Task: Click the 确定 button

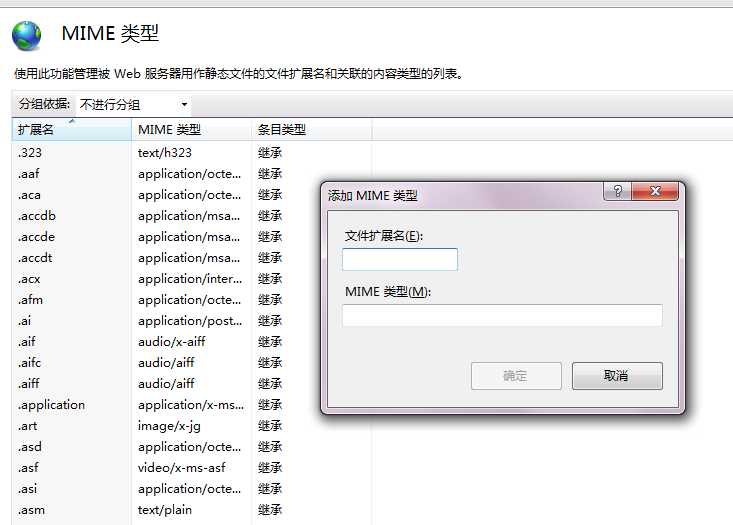Action: point(516,376)
